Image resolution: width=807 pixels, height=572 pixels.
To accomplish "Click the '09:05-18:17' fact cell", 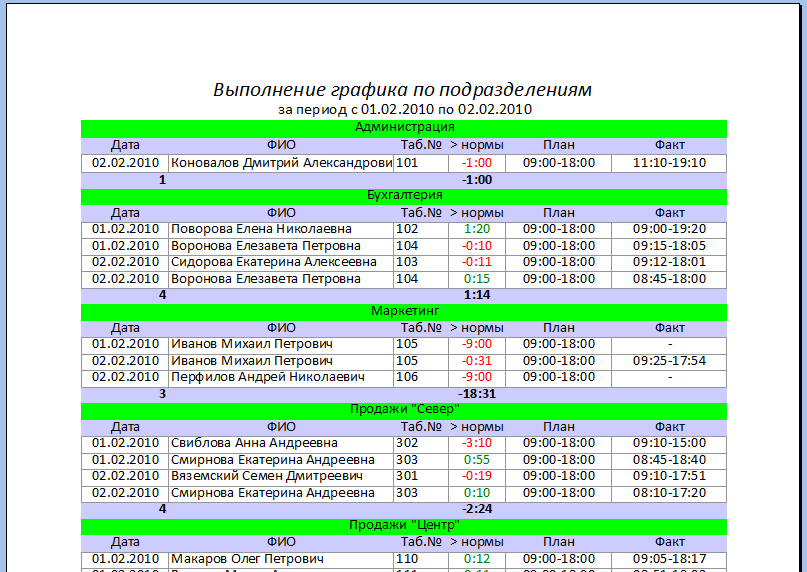I will click(669, 559).
